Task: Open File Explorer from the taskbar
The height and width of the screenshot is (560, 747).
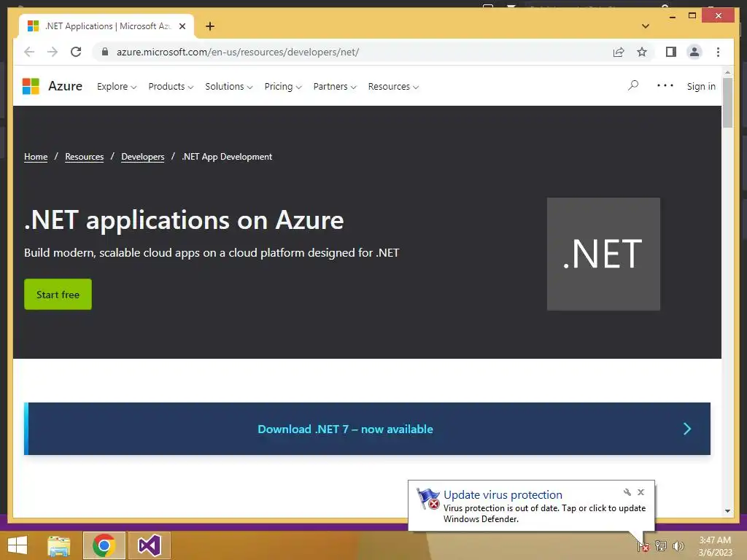Action: 59,545
